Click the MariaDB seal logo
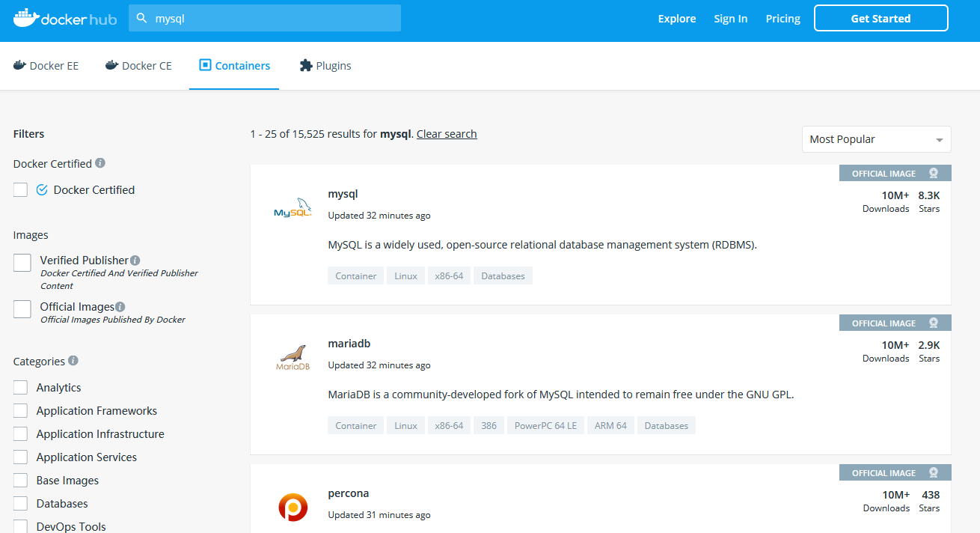Screen dimensions: 980x533 [293, 358]
